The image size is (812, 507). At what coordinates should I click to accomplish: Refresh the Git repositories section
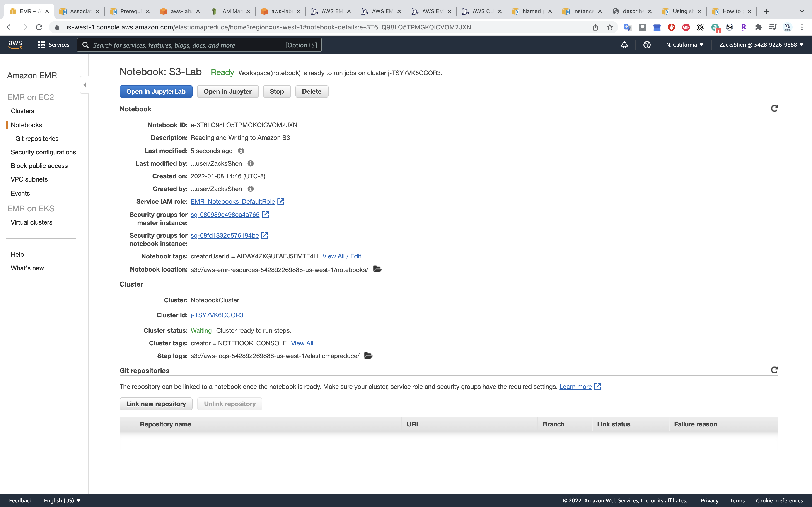tap(774, 370)
